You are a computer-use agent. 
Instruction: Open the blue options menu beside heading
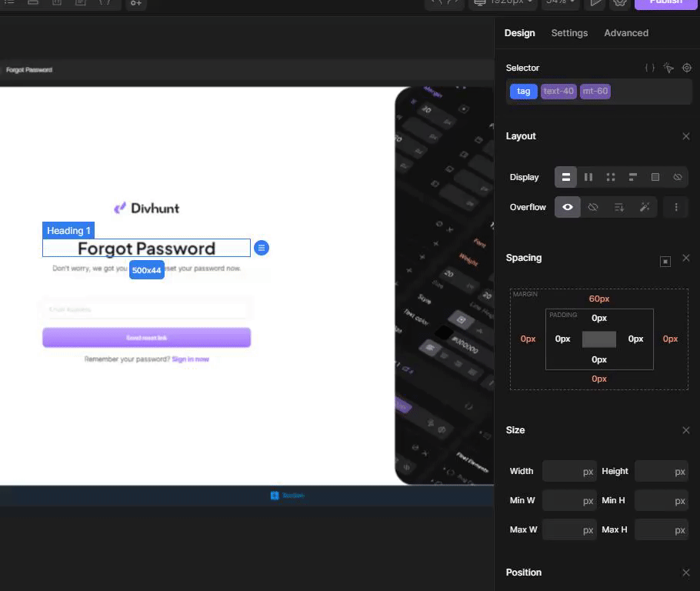[262, 248]
